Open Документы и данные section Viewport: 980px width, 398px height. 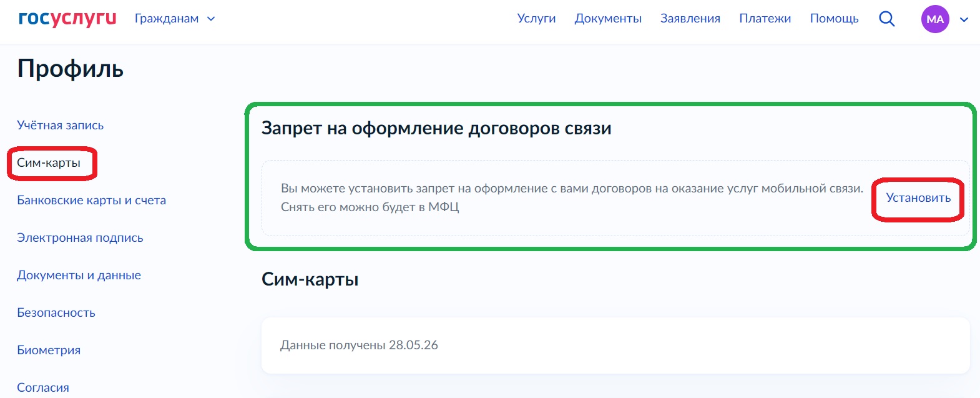coord(79,275)
